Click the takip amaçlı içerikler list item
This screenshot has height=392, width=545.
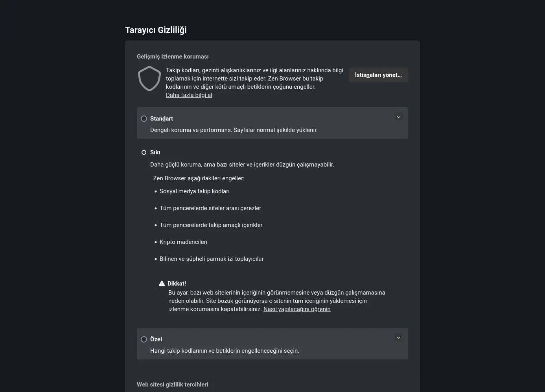(x=211, y=225)
